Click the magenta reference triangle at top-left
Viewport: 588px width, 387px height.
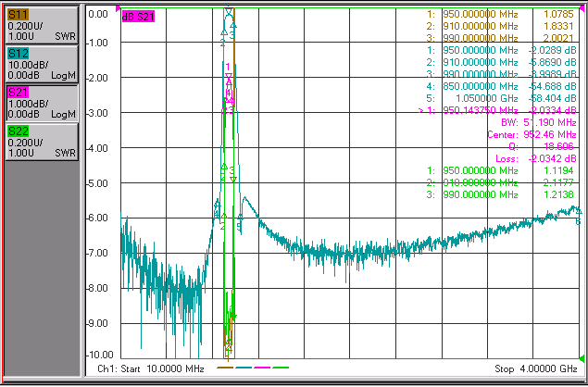(x=119, y=8)
